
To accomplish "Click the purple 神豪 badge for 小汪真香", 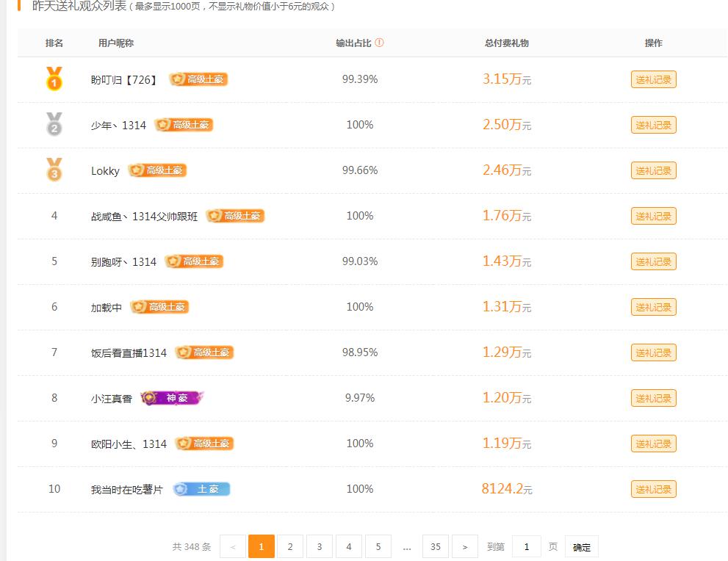I will (171, 398).
